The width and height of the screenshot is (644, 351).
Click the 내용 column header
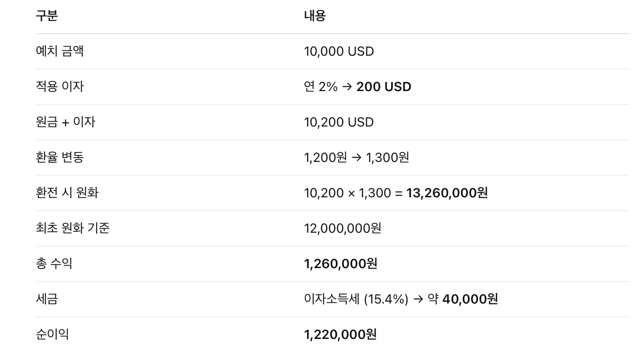(315, 16)
